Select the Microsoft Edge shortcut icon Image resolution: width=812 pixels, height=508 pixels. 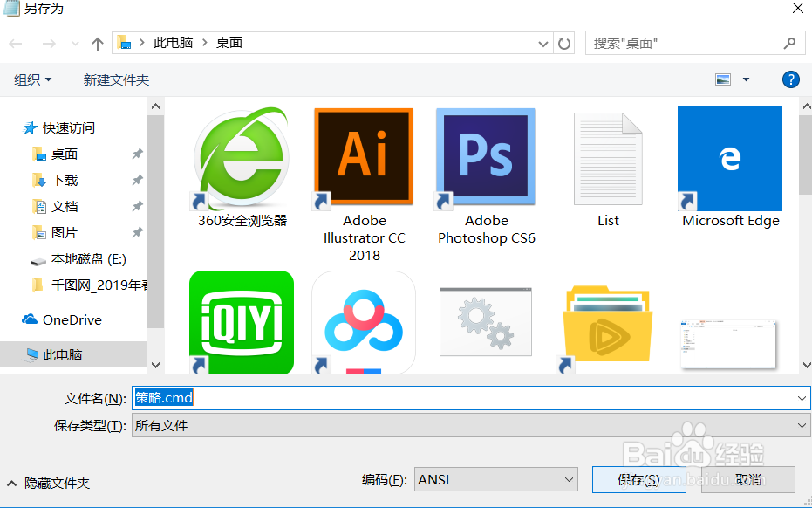point(730,158)
